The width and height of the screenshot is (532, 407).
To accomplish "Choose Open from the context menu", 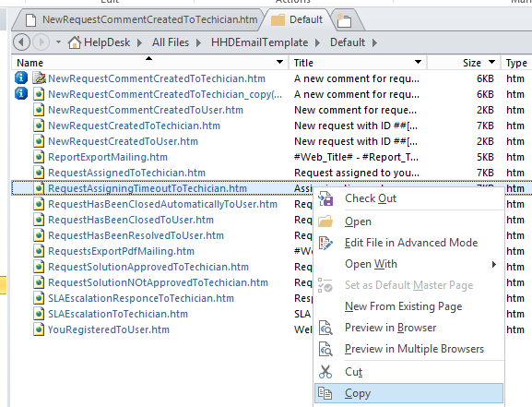I will (408, 221).
